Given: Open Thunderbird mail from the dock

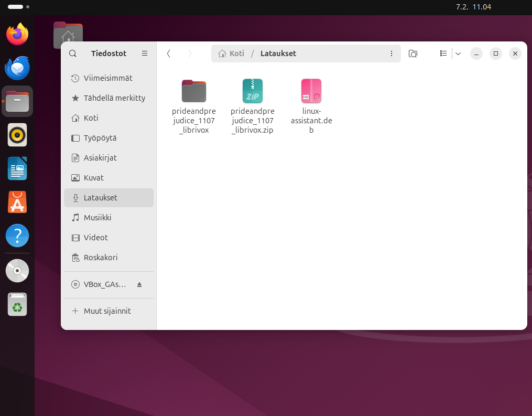Looking at the screenshot, I should pos(17,68).
